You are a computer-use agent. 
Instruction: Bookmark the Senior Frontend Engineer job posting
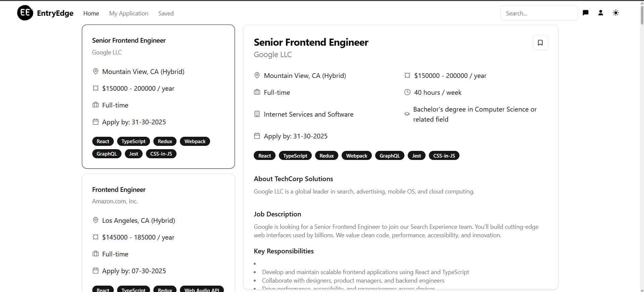tap(540, 42)
